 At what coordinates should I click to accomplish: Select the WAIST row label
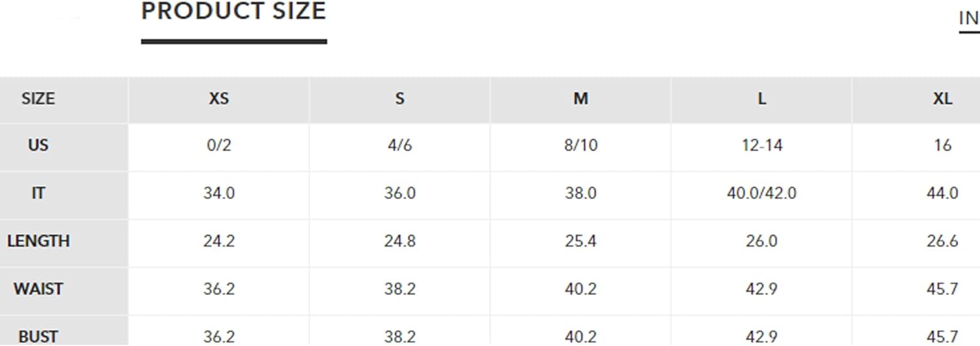(39, 289)
